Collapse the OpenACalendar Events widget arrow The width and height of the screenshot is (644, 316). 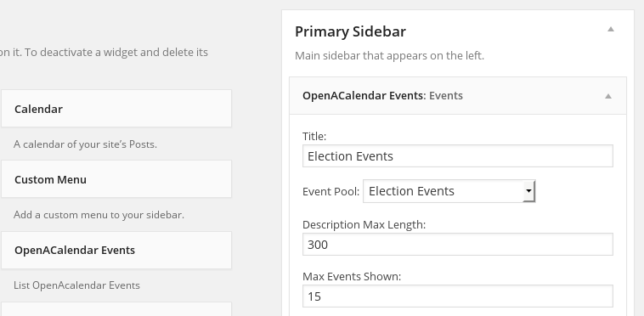pos(608,96)
